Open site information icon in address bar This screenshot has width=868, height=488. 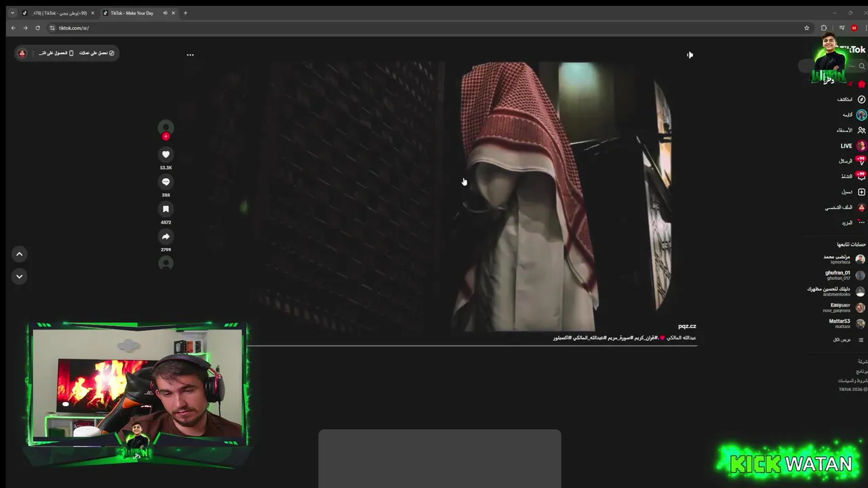click(x=52, y=28)
